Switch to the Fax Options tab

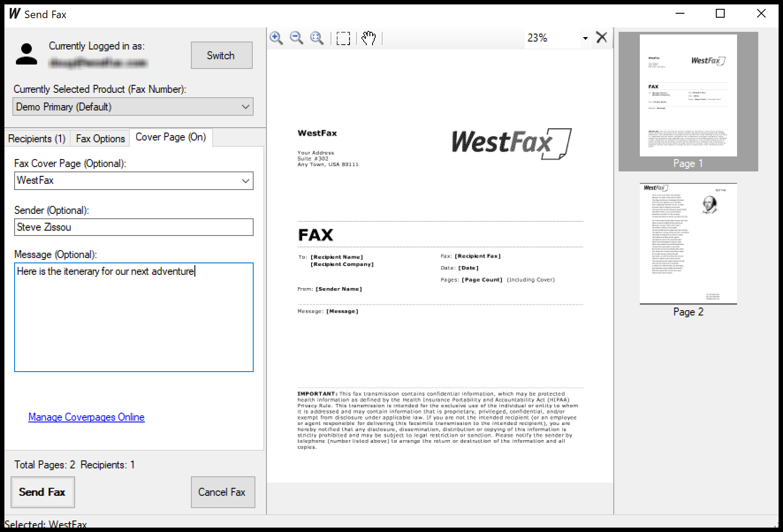(x=100, y=139)
